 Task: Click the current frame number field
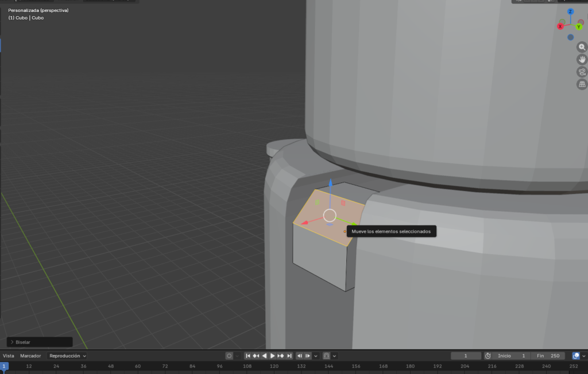pos(466,356)
